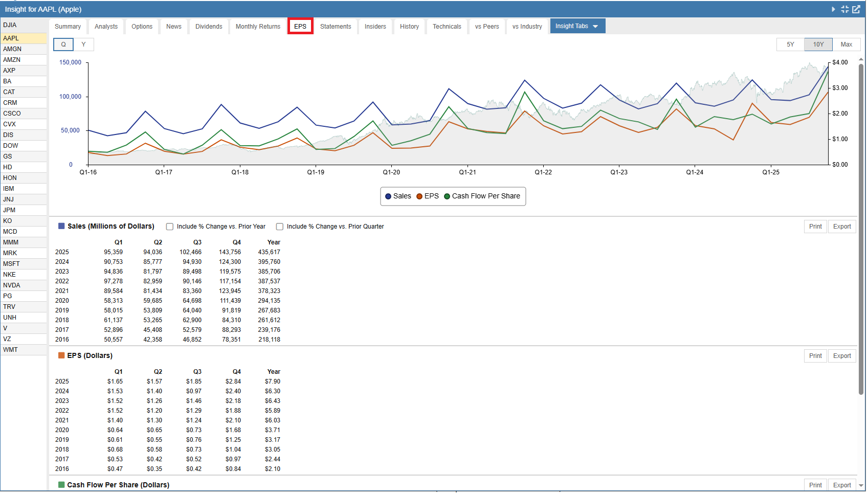
Task: Select GS in the ticker list
Action: click(24, 156)
